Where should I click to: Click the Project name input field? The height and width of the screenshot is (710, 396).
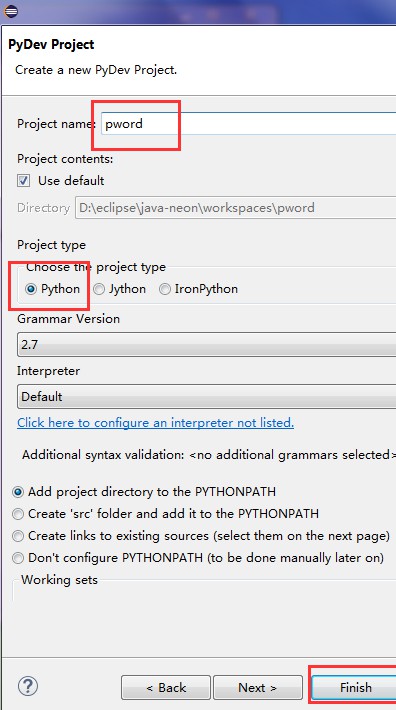248,124
